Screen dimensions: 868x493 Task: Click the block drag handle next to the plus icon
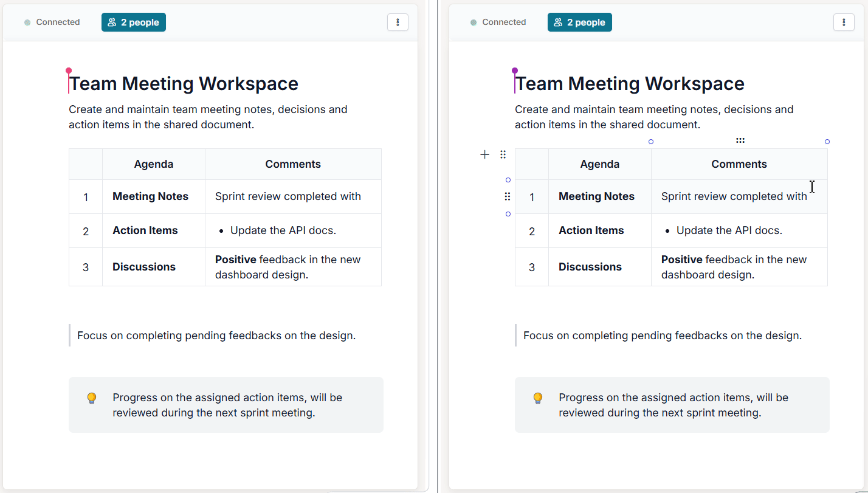coord(503,154)
